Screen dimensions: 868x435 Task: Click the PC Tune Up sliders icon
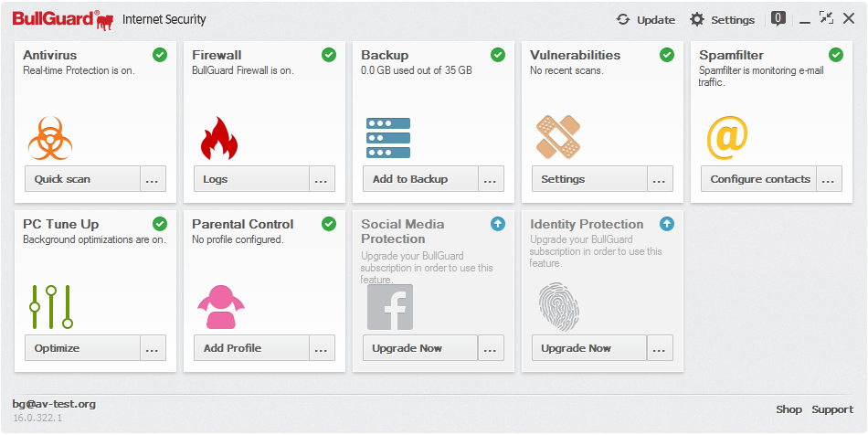50,307
